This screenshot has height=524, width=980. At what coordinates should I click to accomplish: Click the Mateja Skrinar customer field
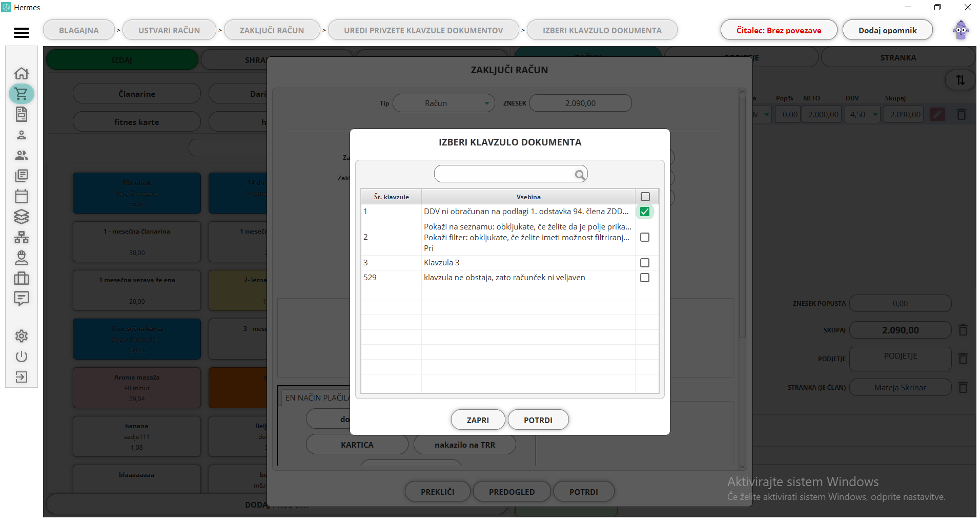(900, 388)
